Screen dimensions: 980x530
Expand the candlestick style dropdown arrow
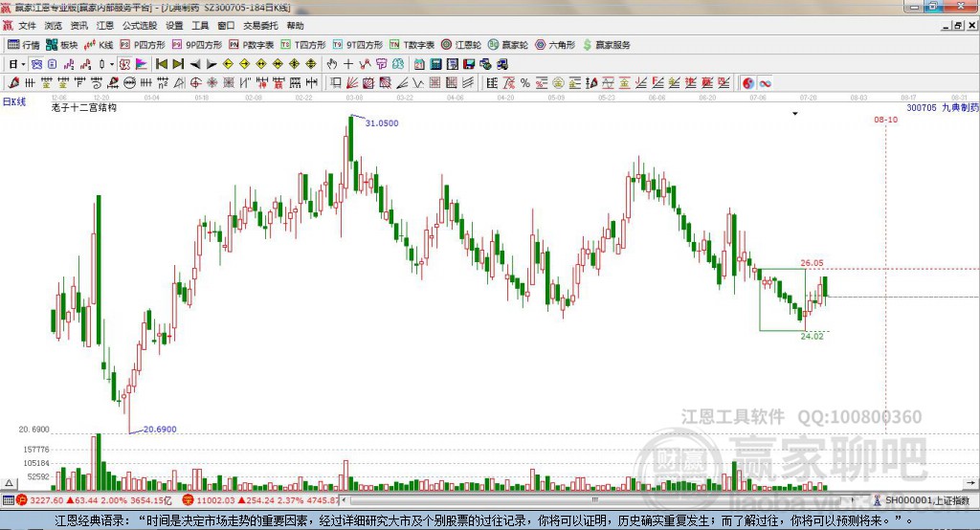coord(112,64)
